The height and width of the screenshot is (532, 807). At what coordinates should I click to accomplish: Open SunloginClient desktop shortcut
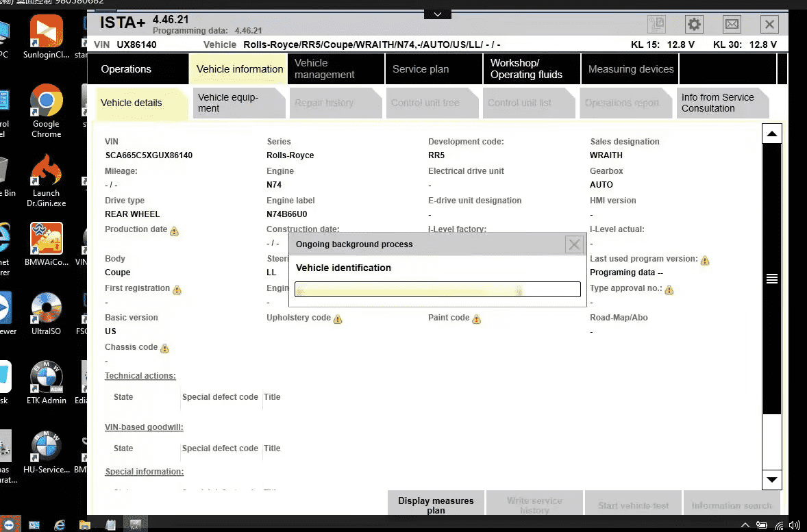click(x=47, y=37)
